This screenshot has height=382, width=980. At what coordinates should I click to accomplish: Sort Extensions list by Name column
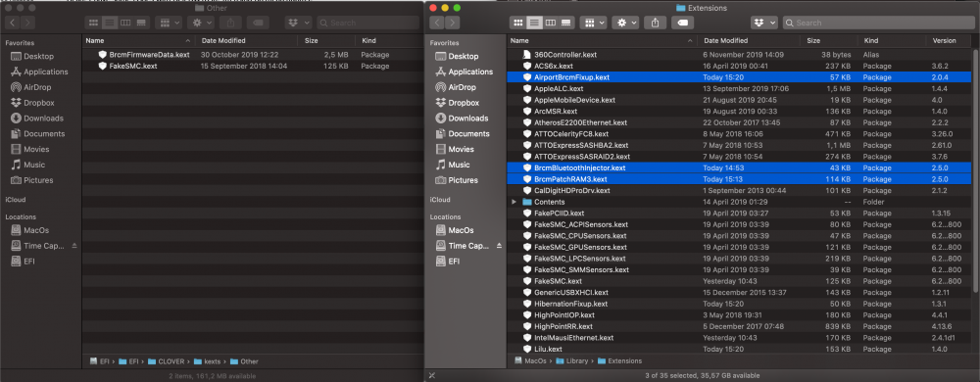click(x=603, y=40)
